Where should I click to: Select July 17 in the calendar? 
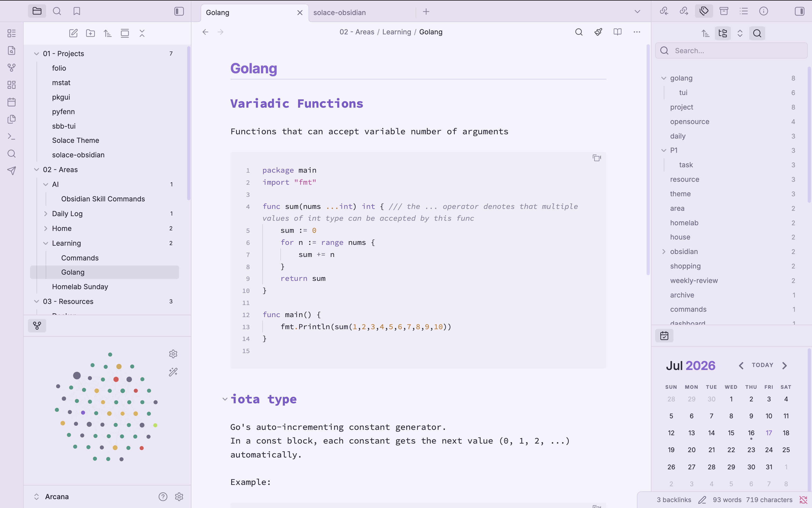(x=769, y=433)
